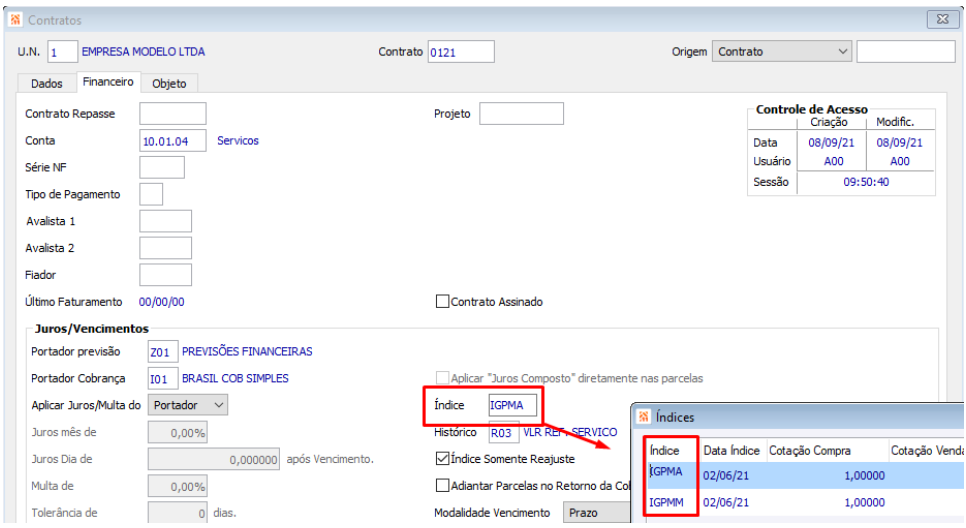Image resolution: width=966 pixels, height=528 pixels.
Task: Click the empty field next to Origem
Action: pyautogui.click(x=906, y=52)
